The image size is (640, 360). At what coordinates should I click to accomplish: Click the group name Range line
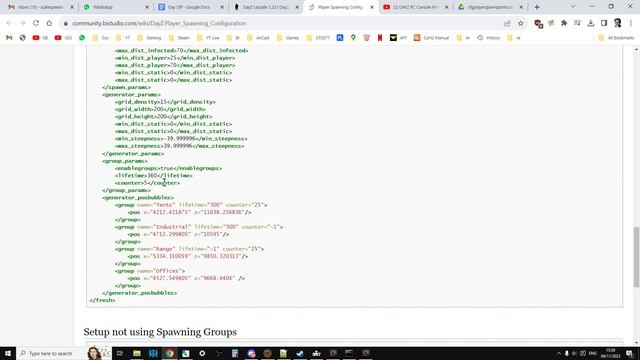(189, 249)
